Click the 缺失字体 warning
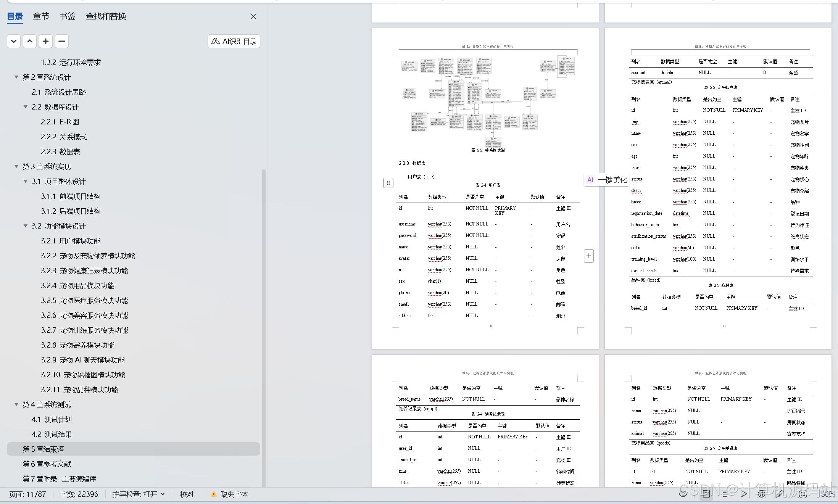 coord(229,494)
